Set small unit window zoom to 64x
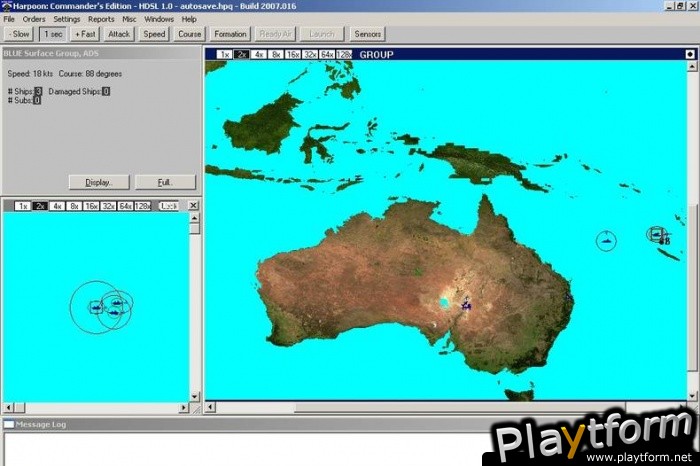700x466 pixels. pyautogui.click(x=125, y=206)
